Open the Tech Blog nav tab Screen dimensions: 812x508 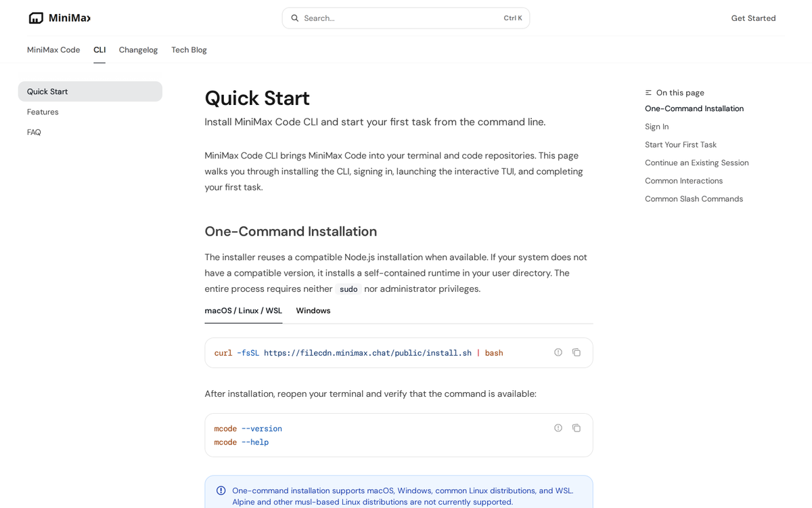(x=189, y=50)
